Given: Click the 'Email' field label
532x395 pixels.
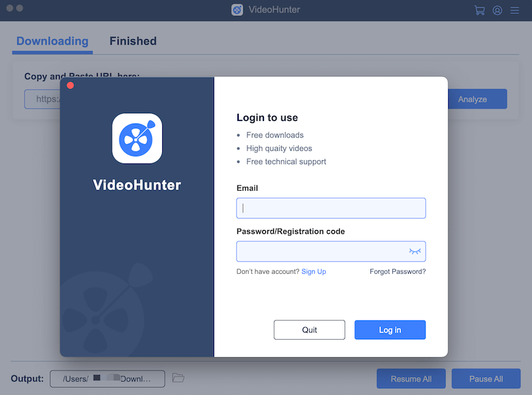Looking at the screenshot, I should [x=247, y=188].
